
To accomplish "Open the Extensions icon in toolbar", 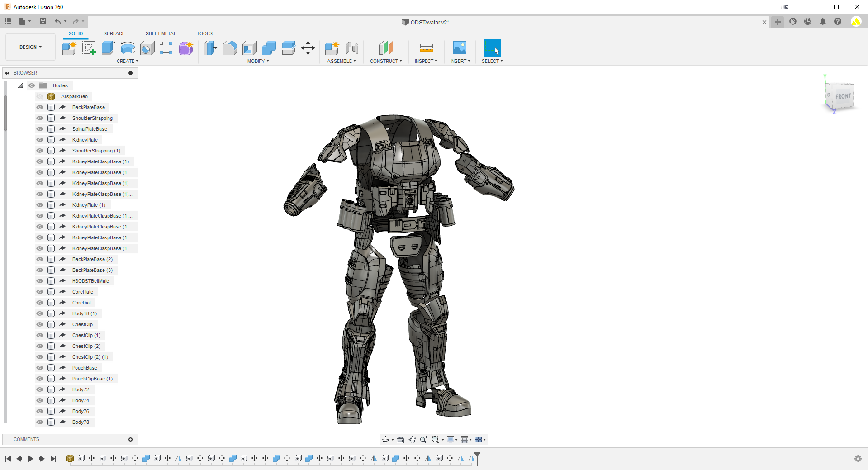I will pyautogui.click(x=793, y=21).
